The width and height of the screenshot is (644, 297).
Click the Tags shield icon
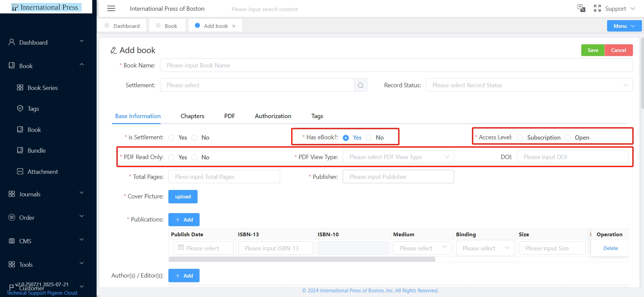[x=20, y=108]
